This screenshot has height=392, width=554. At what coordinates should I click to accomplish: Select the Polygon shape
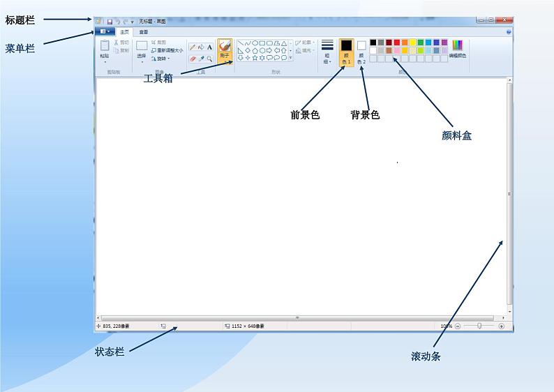click(276, 43)
